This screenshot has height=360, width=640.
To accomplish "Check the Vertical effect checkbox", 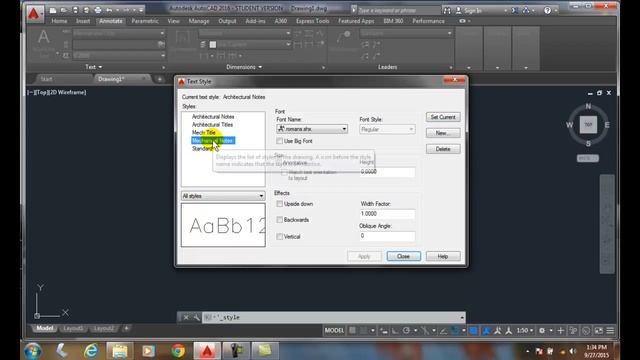I will [280, 236].
